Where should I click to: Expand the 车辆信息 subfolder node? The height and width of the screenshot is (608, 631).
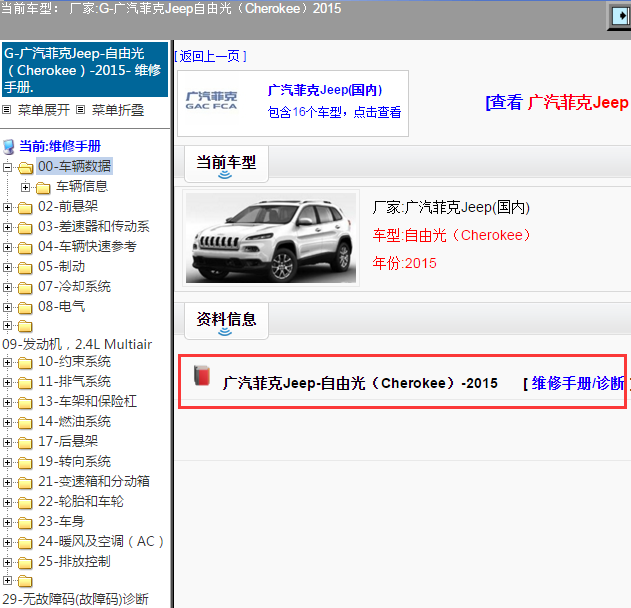[25, 187]
